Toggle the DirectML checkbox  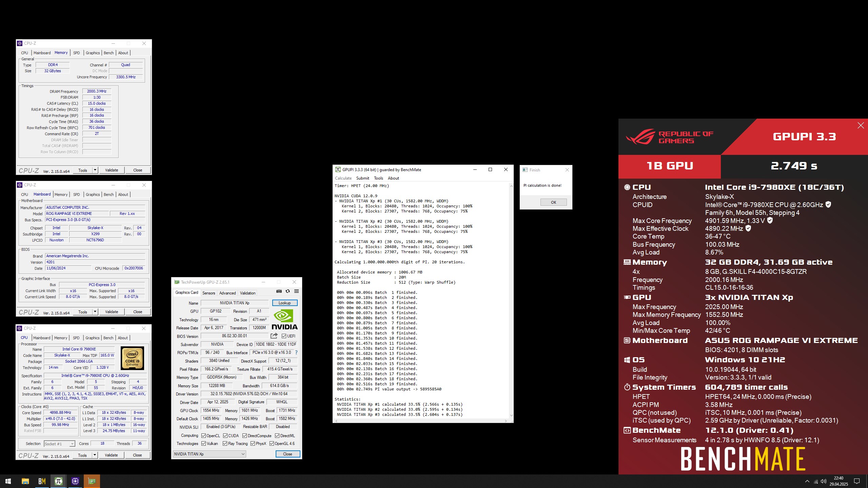pyautogui.click(x=277, y=436)
